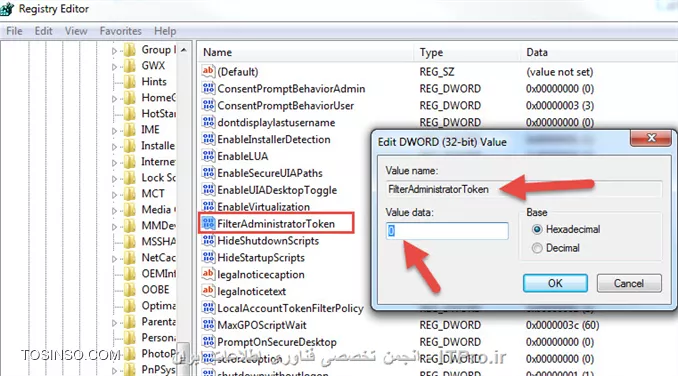Click REG_SZ type of the (Default) row
This screenshot has height=376, width=678.
click(437, 72)
